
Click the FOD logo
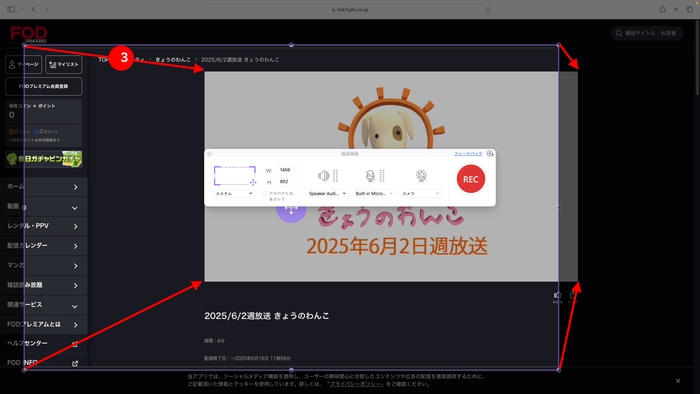point(29,33)
